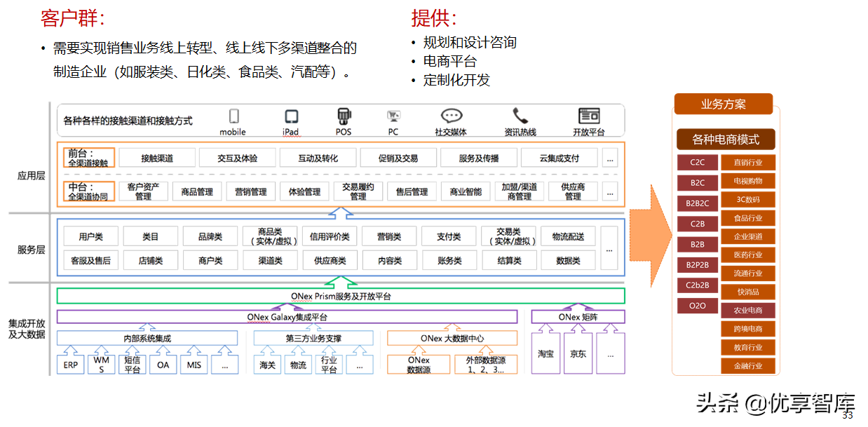Screen dimensions: 868x427
Task: Click the ONex Galaxy集成平台 bar
Action: click(x=287, y=317)
